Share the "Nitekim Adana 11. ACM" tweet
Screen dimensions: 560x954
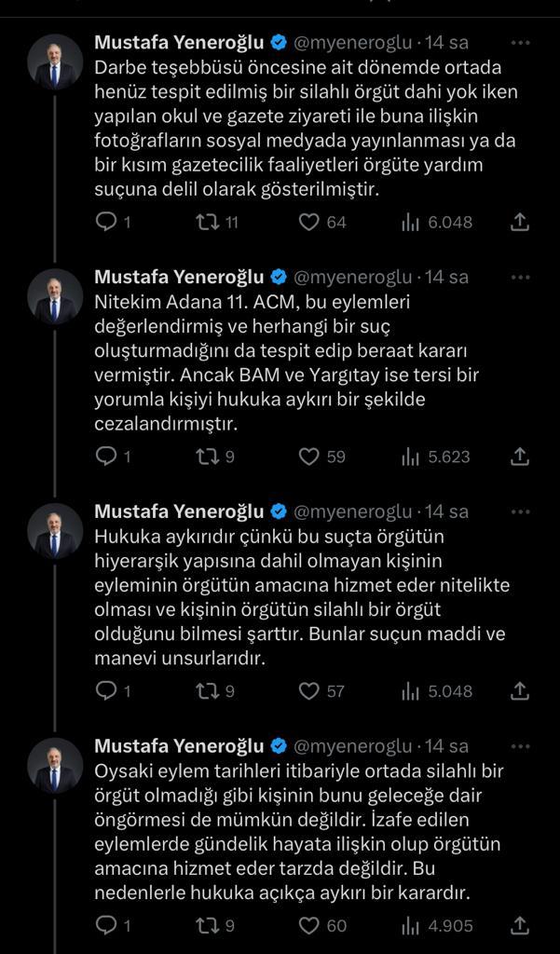[x=521, y=457]
